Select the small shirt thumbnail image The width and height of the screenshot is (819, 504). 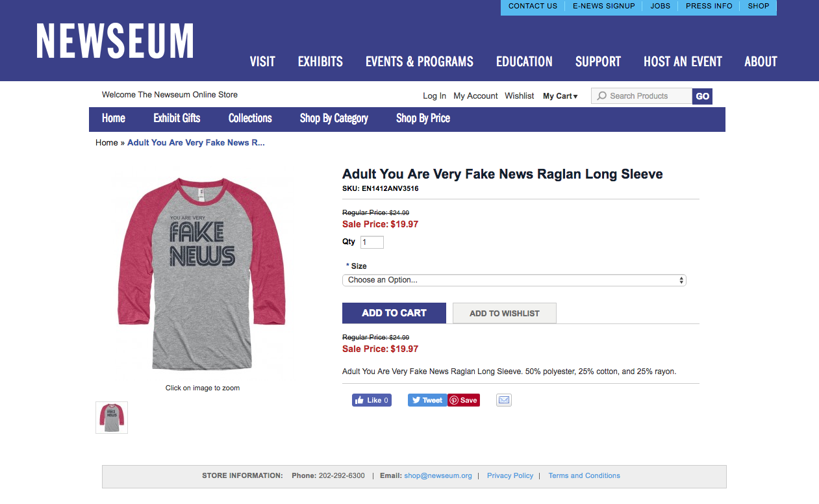(112, 418)
